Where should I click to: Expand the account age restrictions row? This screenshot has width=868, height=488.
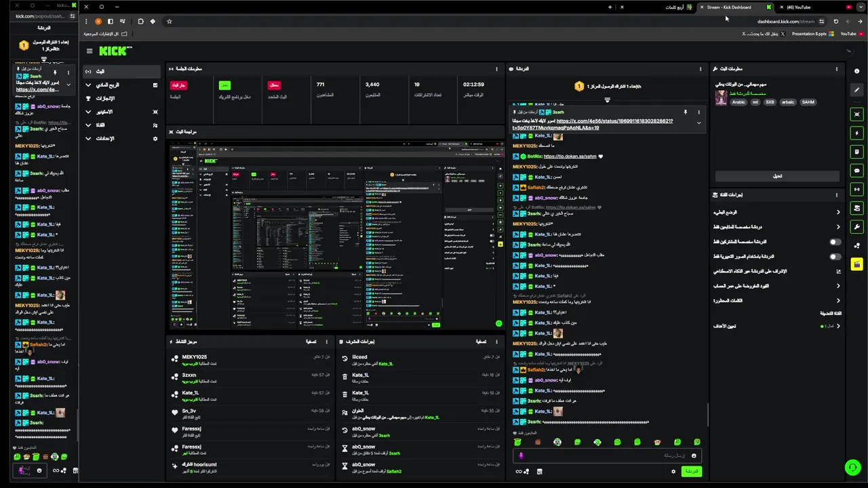pos(777,286)
